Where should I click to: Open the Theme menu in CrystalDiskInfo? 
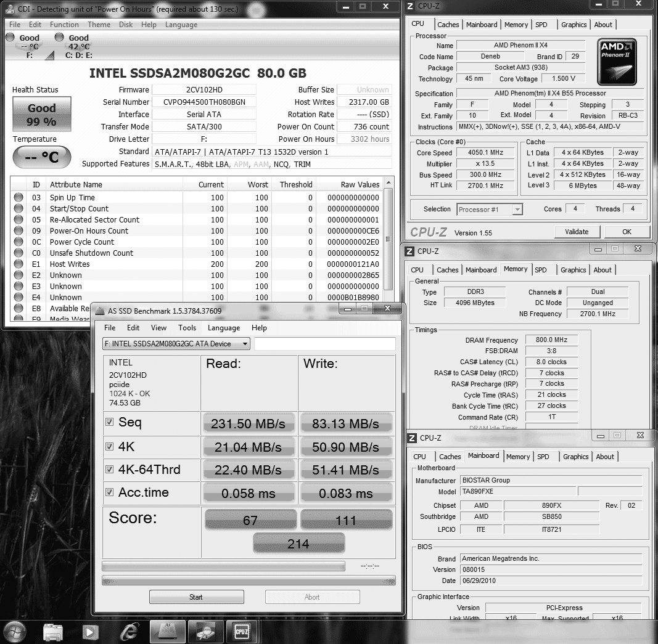pos(99,24)
